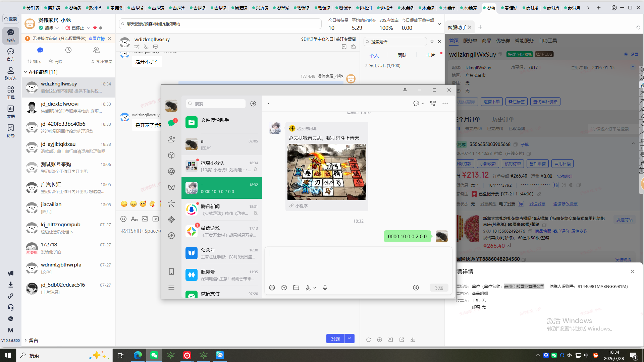This screenshot has width=644, height=362.
Task: Click the plus add button beside WeChat search
Action: (x=253, y=104)
